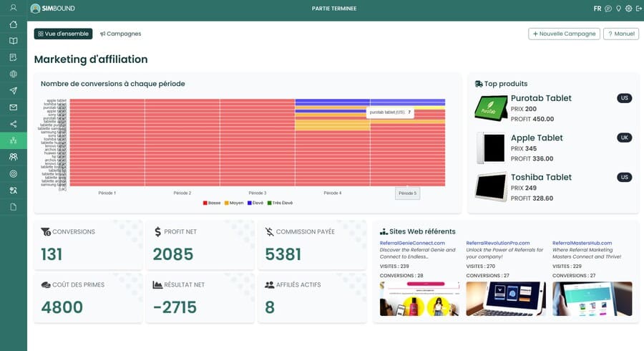Image resolution: width=644 pixels, height=351 pixels.
Task: Go to the home icon in sidebar
Action: point(13,24)
